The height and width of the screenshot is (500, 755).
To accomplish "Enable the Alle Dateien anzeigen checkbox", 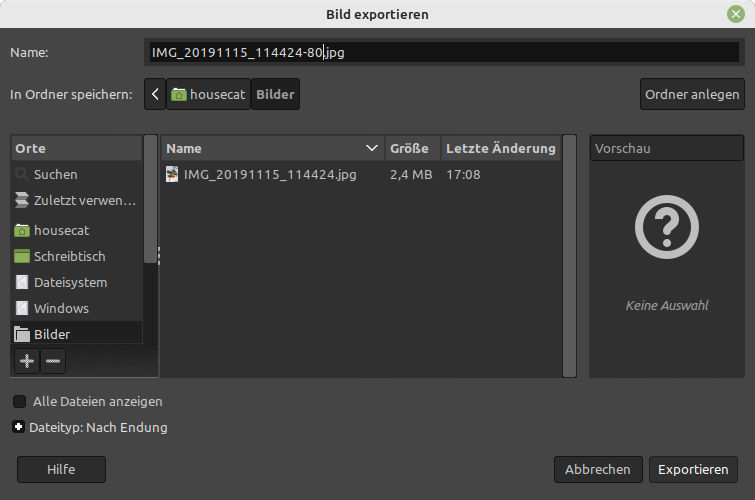I will click(20, 402).
